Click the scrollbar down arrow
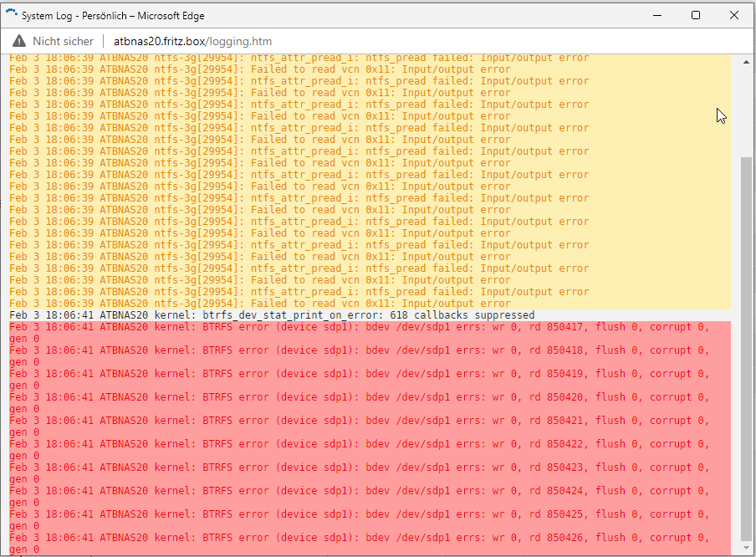This screenshot has width=756, height=557. tap(746, 548)
